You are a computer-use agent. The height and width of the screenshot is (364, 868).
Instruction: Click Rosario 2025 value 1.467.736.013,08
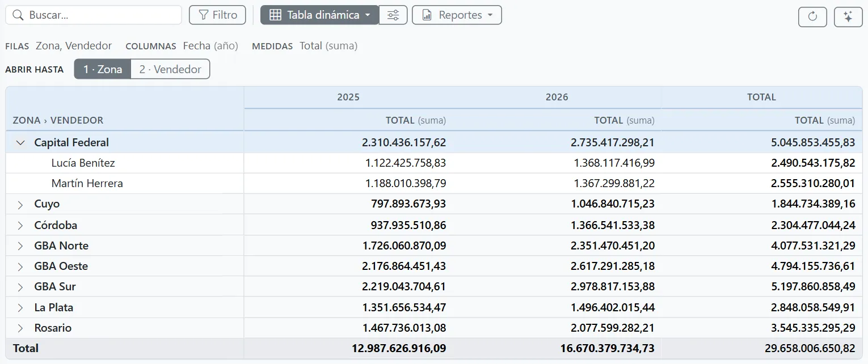(x=404, y=328)
